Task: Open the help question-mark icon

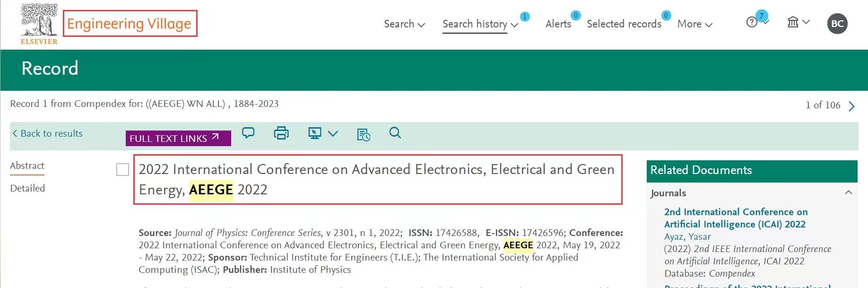Action: pyautogui.click(x=752, y=22)
